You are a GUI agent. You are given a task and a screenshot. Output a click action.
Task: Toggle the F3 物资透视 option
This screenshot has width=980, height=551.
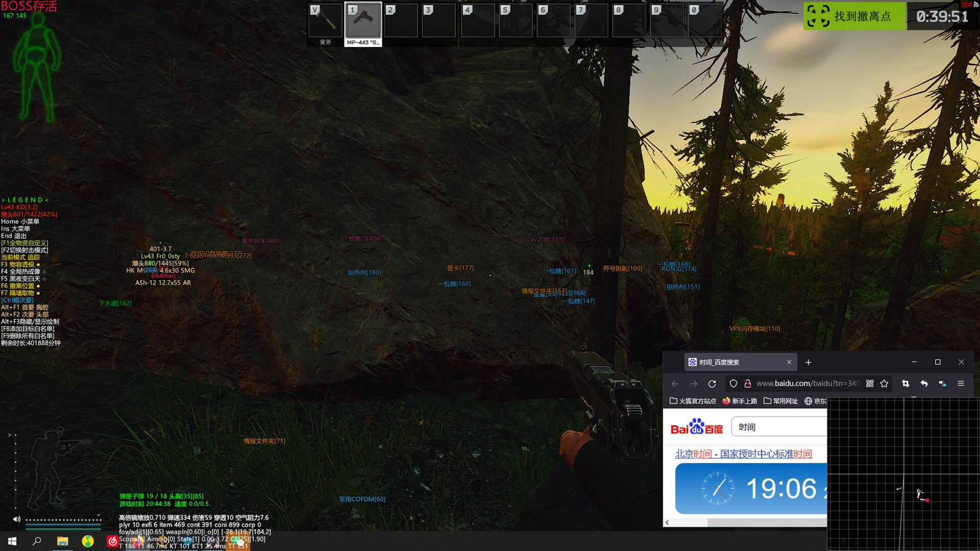tap(20, 264)
